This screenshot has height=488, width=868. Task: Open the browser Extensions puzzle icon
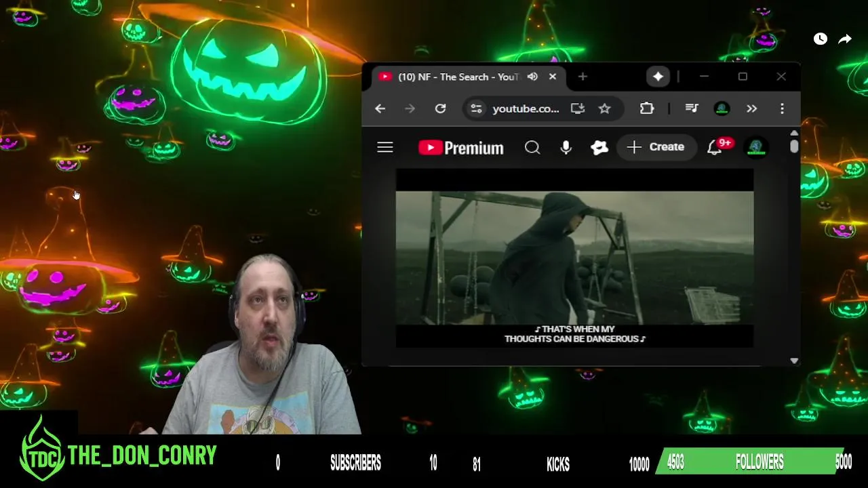(647, 108)
